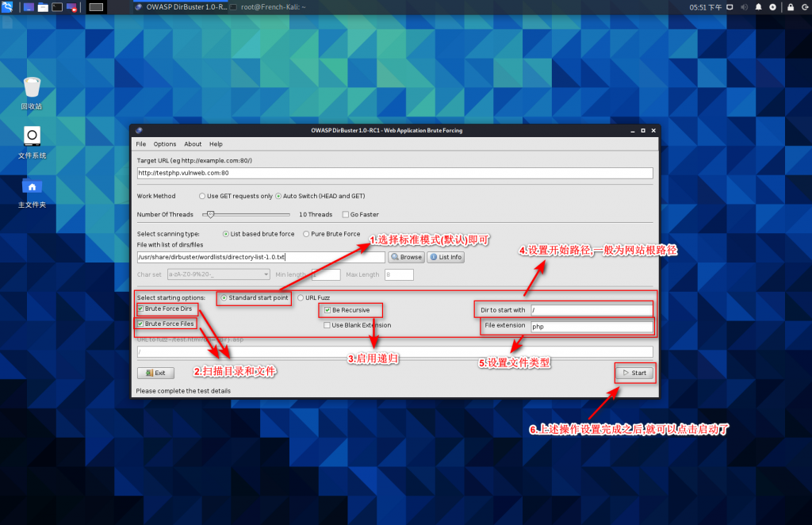This screenshot has height=525, width=812.
Task: Select List based brute force scanning
Action: tap(259, 234)
